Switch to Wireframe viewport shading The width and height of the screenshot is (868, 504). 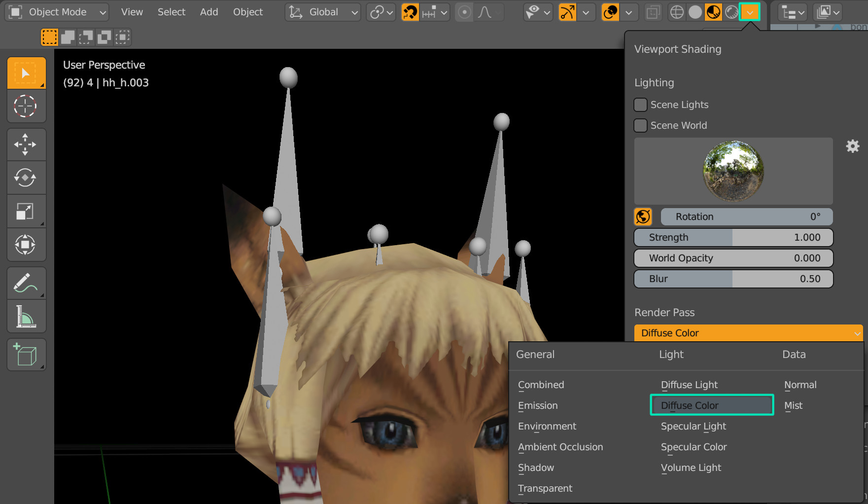pyautogui.click(x=677, y=12)
